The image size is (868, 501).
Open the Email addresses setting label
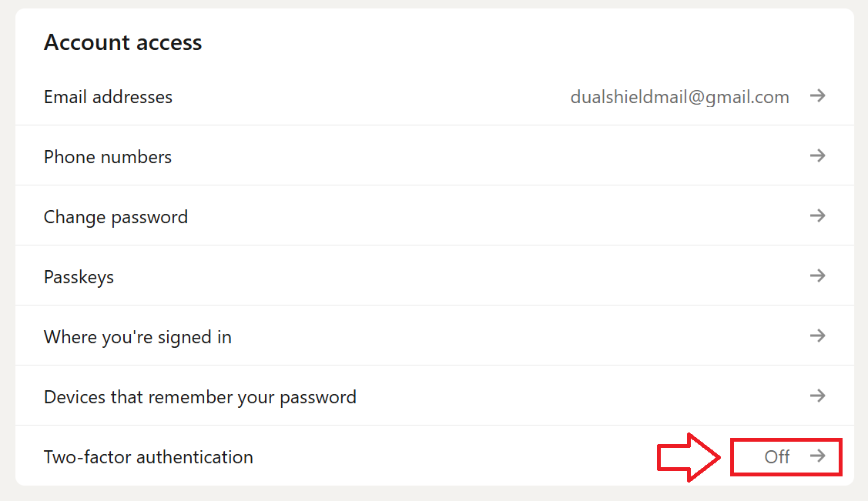(108, 97)
